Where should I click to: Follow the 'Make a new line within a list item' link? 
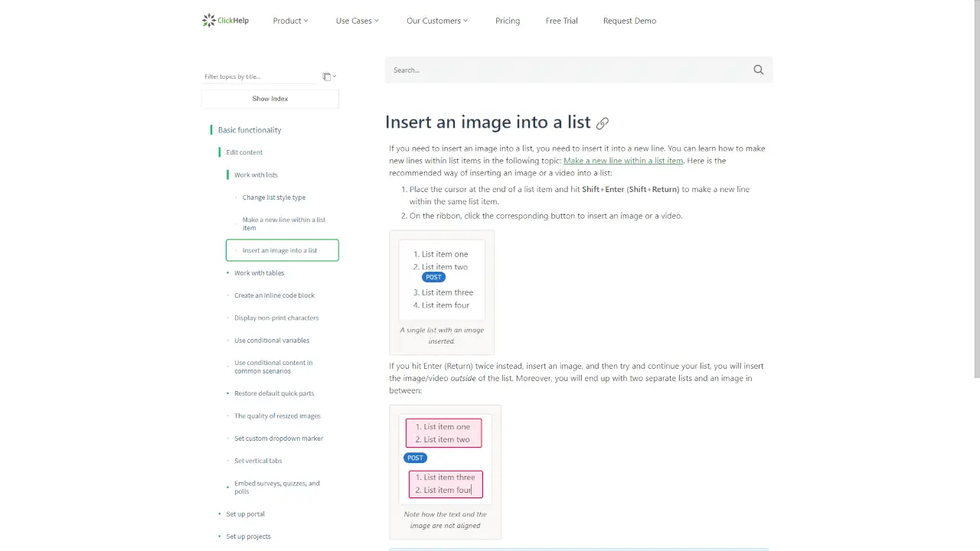622,161
